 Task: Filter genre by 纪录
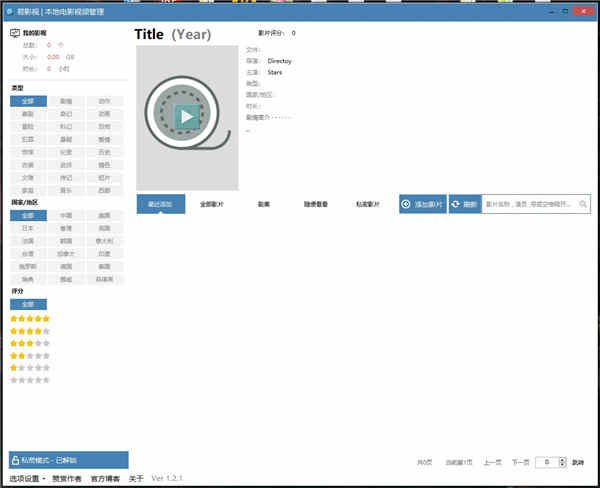point(66,152)
